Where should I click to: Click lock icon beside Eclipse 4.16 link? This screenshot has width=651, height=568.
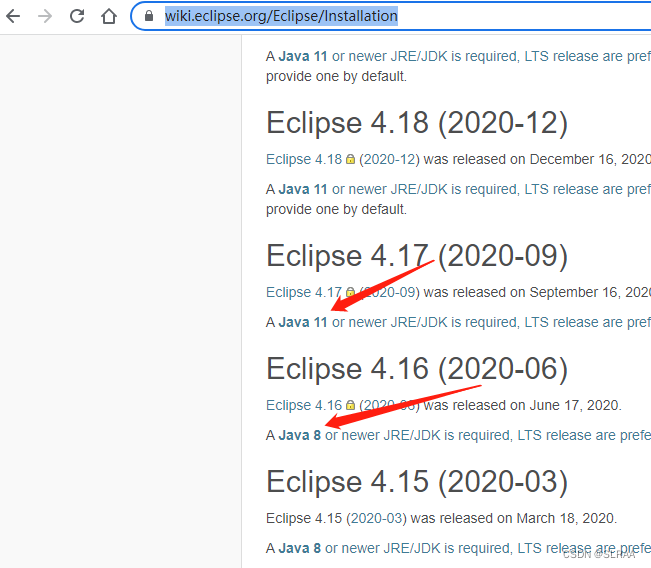(x=350, y=405)
